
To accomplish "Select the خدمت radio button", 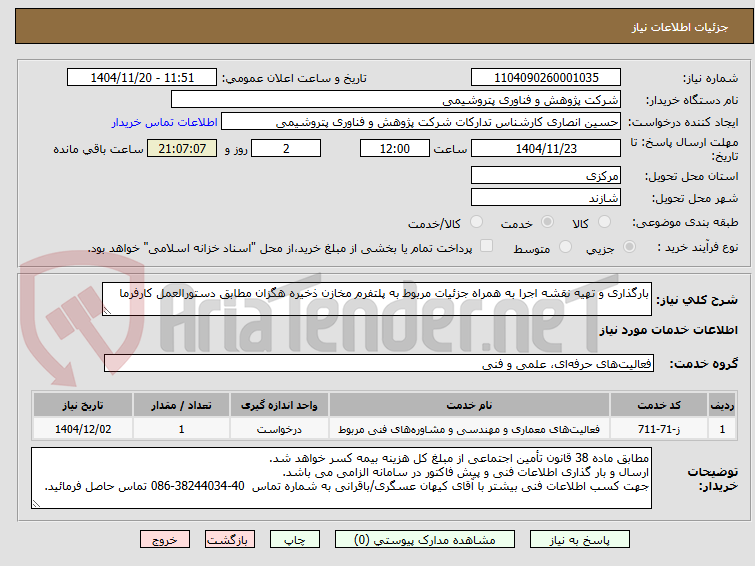I will 547,222.
